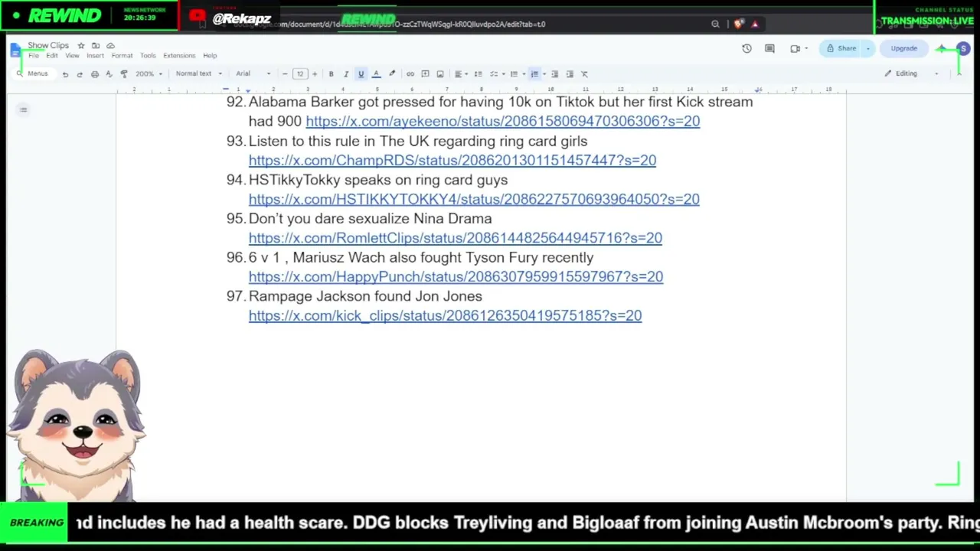This screenshot has width=980, height=551.
Task: Show all comments
Action: tap(769, 49)
